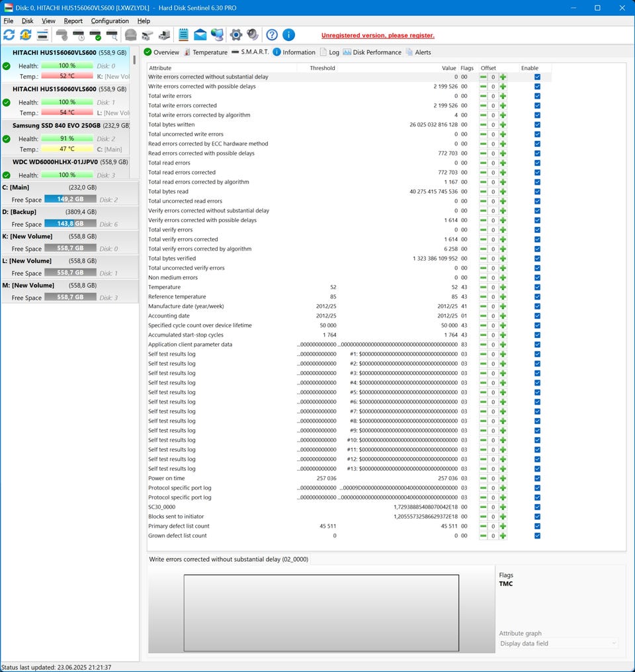635x672 pixels.
Task: Click the network computer globe toolbar icon
Action: pos(217,34)
